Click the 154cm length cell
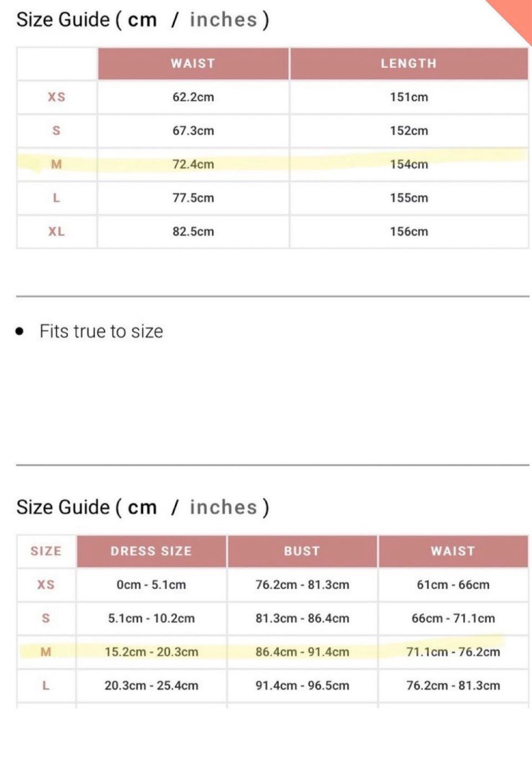The image size is (532, 758). coord(408,164)
